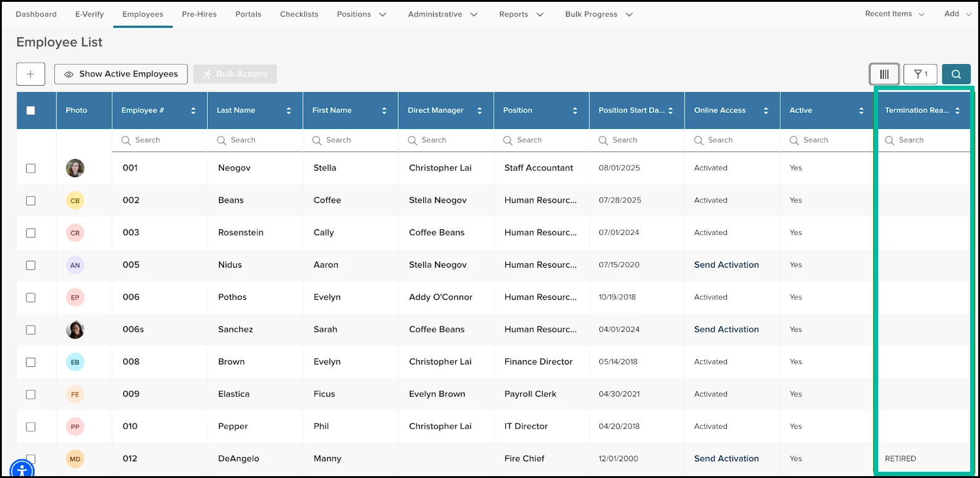The image size is (980, 478).
Task: Sort by Termination Reason column arrows
Action: click(957, 110)
